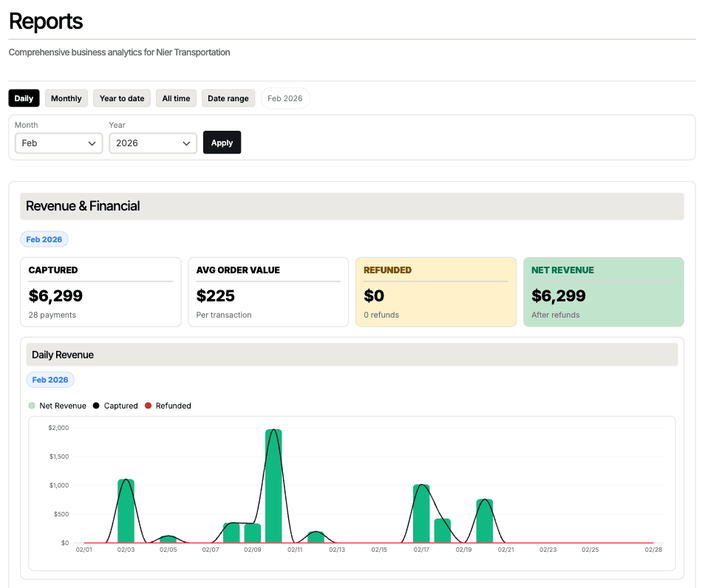Click the Feb 2026 badge under Daily Revenue

pyautogui.click(x=50, y=379)
